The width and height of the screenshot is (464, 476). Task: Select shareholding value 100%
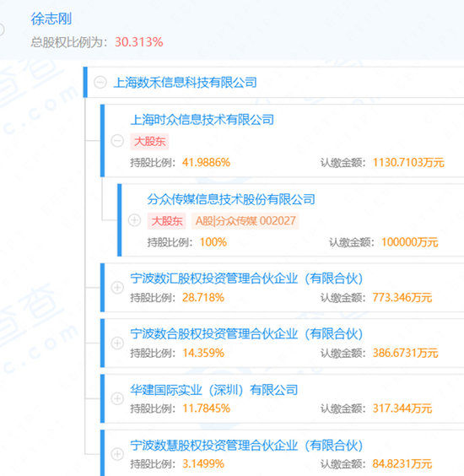tap(213, 242)
